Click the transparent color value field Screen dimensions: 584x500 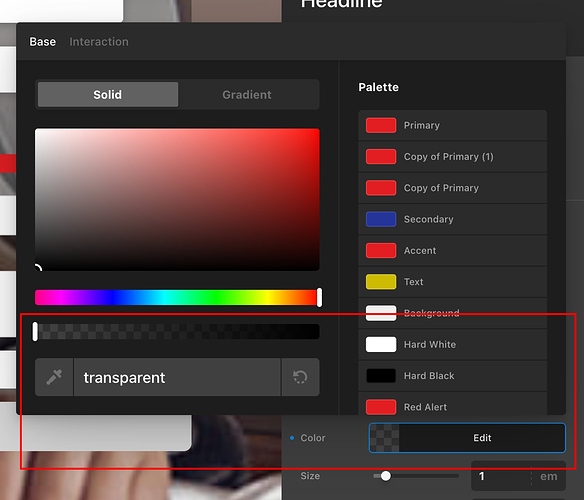click(x=177, y=377)
